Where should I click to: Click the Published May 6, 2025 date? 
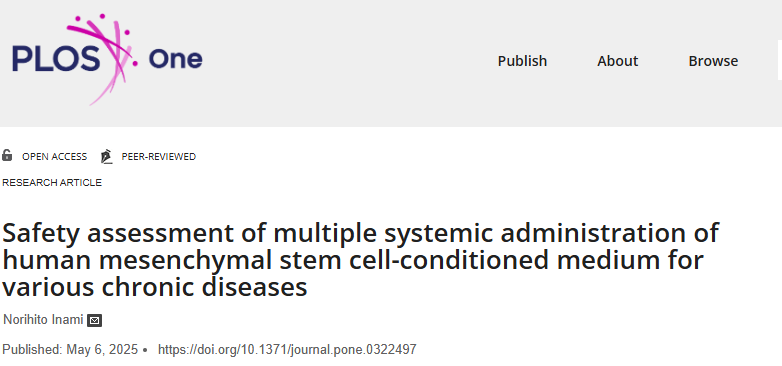(70, 350)
